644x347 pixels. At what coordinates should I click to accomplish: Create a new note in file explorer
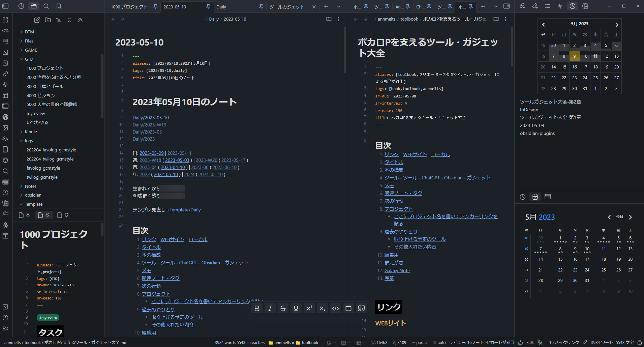pos(37,20)
